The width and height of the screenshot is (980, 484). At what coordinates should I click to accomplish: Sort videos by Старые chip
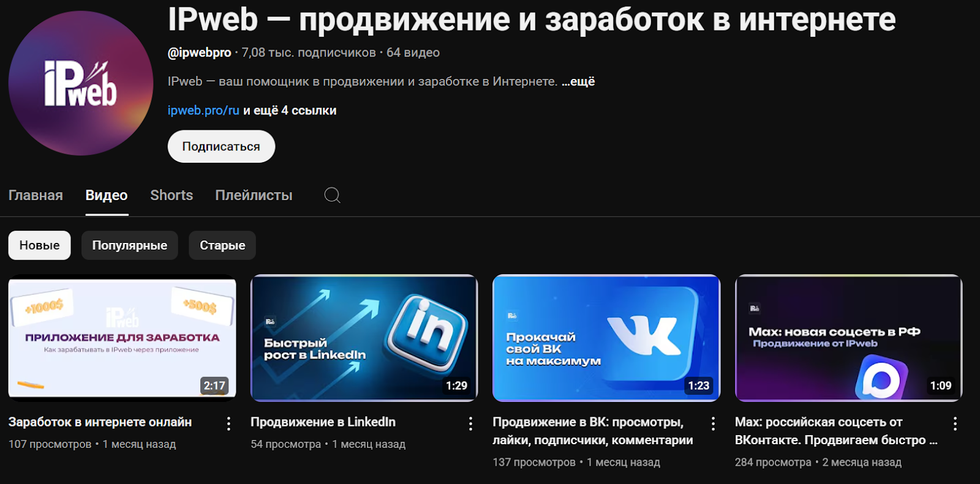(x=222, y=245)
